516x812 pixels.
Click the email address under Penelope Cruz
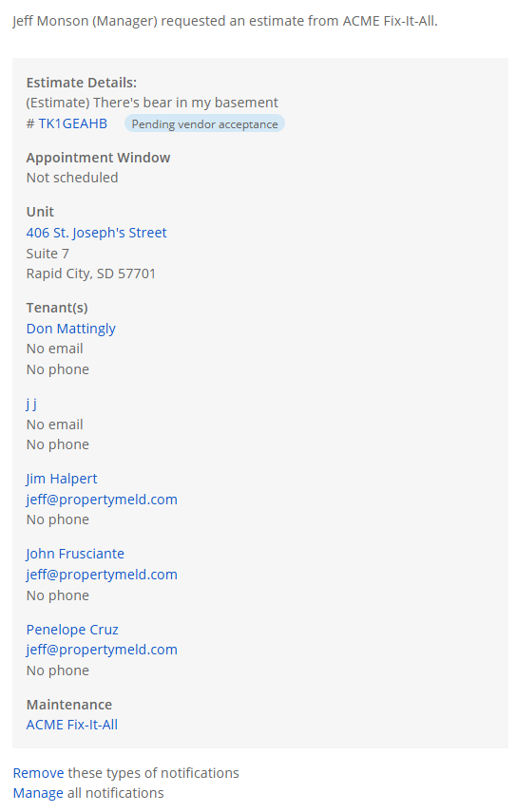102,650
